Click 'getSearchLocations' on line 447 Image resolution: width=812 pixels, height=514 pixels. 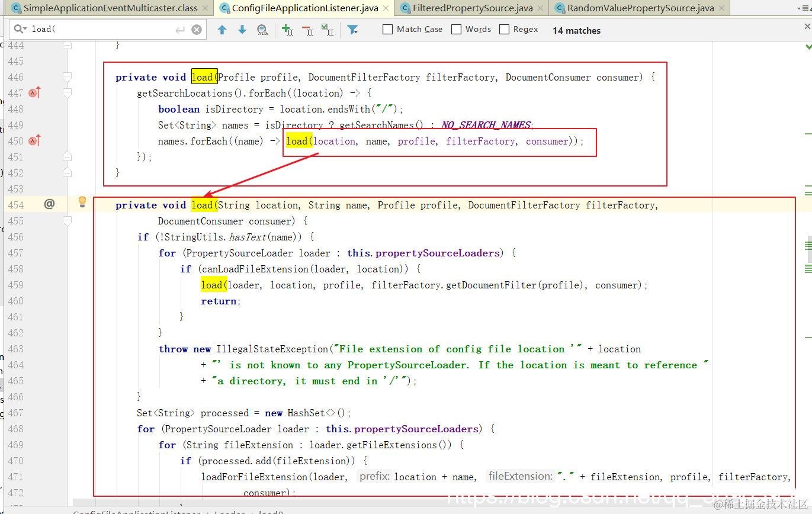(185, 93)
